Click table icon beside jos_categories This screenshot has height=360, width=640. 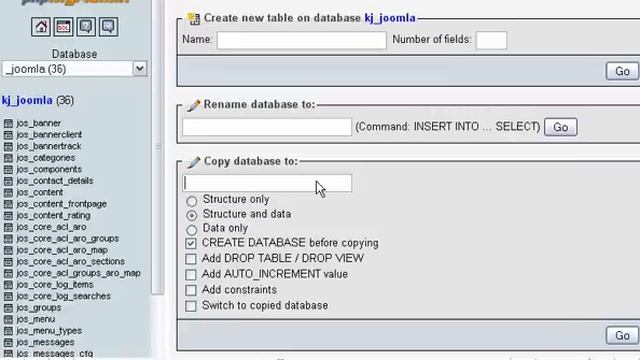pos(8,158)
